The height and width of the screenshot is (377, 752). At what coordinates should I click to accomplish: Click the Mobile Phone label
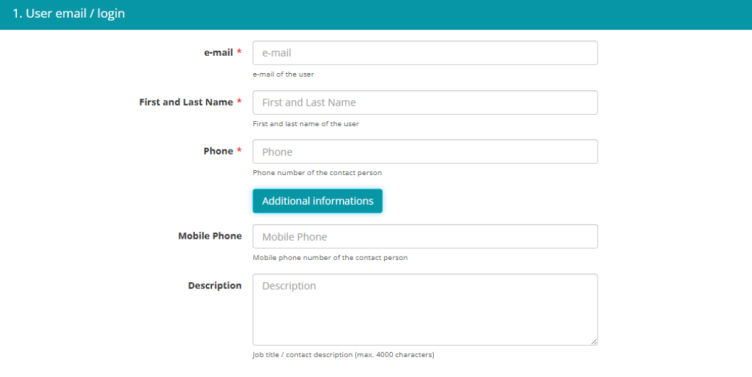[x=210, y=236]
